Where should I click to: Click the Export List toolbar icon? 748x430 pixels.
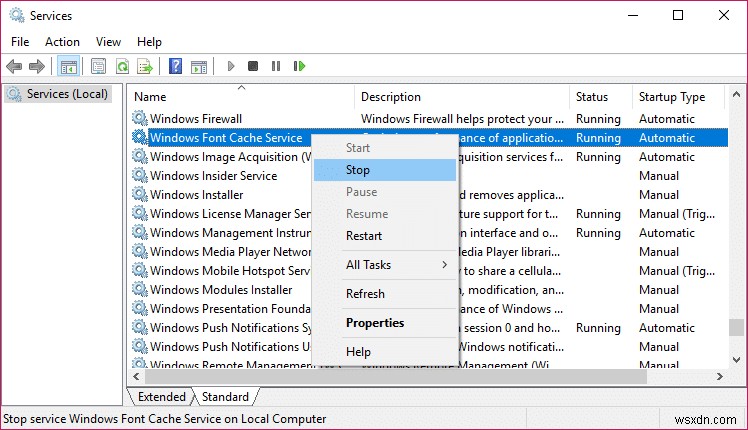145,66
